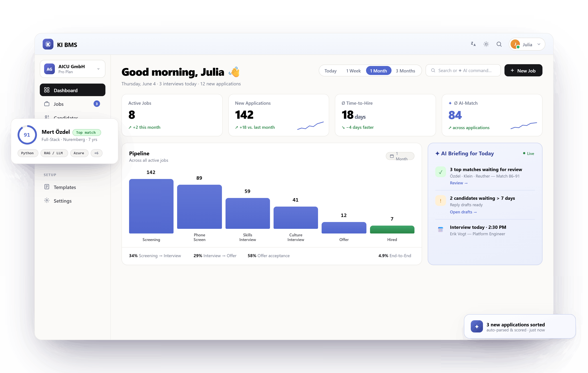
Task: Click the Open drafts link
Action: coord(463,212)
